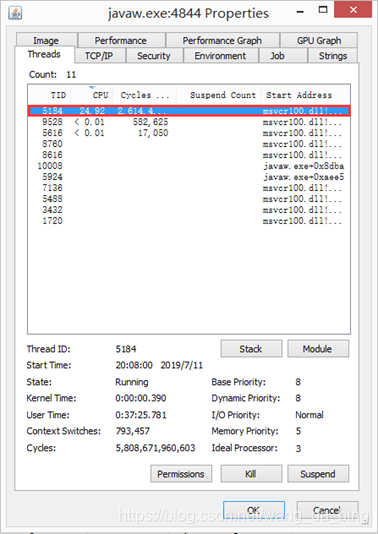Maximize the Properties window
The height and width of the screenshot is (534, 378).
point(323,10)
